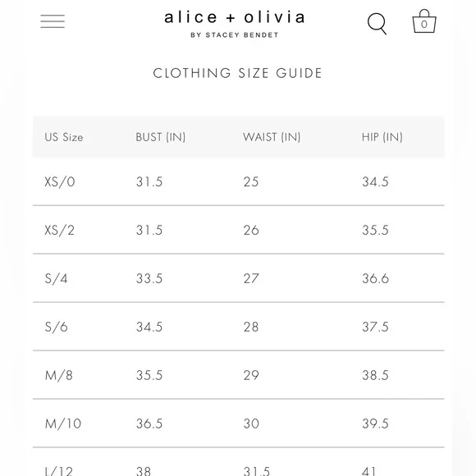
Task: Select the BUST (IN) column header
Action: [161, 137]
